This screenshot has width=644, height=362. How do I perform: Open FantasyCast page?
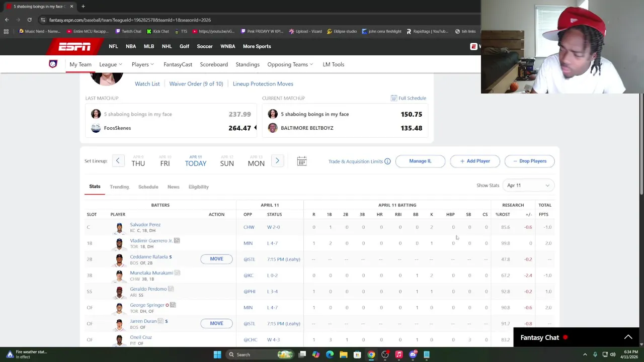point(178,64)
